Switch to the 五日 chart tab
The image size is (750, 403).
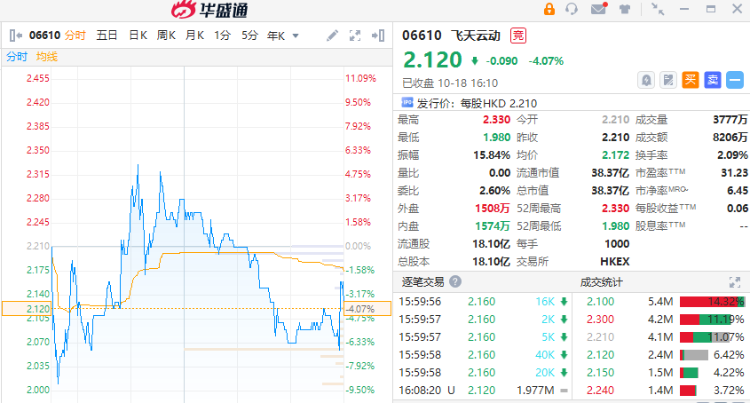tap(106, 35)
